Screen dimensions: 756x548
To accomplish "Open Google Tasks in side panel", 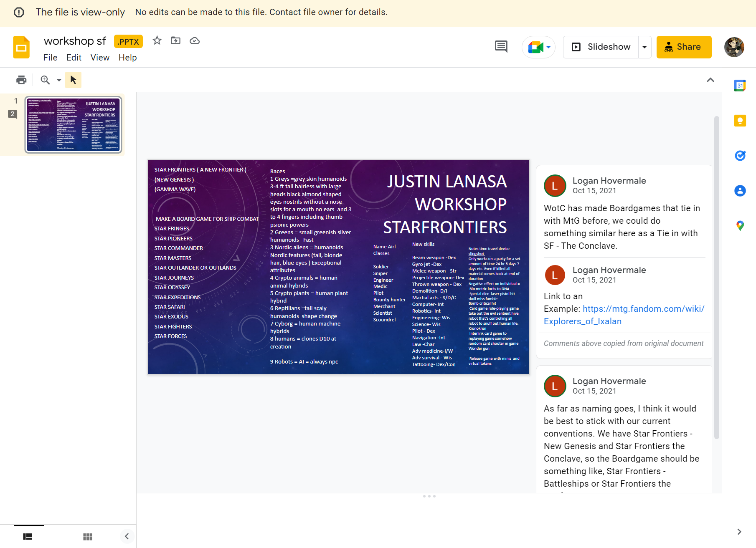I will [740, 156].
